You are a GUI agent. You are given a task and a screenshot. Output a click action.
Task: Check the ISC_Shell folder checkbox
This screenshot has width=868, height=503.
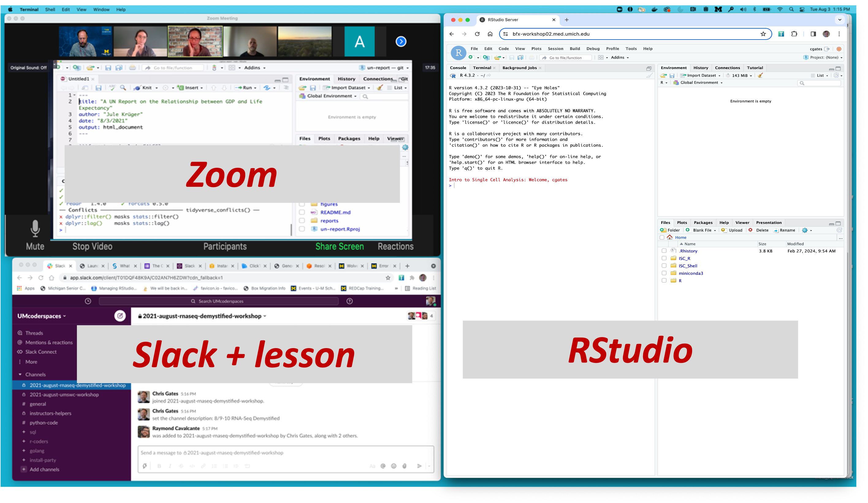pos(664,266)
